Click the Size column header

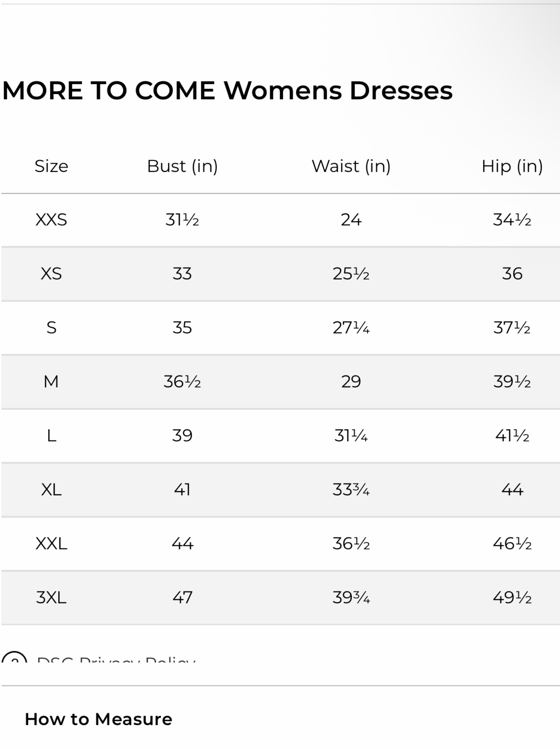pos(51,166)
